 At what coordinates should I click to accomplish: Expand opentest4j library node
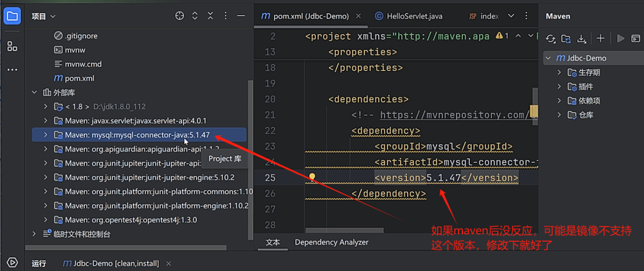[x=45, y=220]
